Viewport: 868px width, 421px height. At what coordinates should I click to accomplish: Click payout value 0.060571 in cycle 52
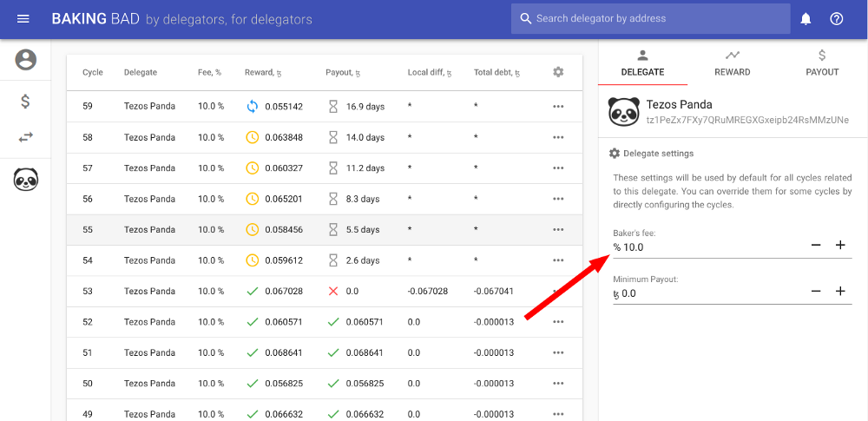point(365,322)
